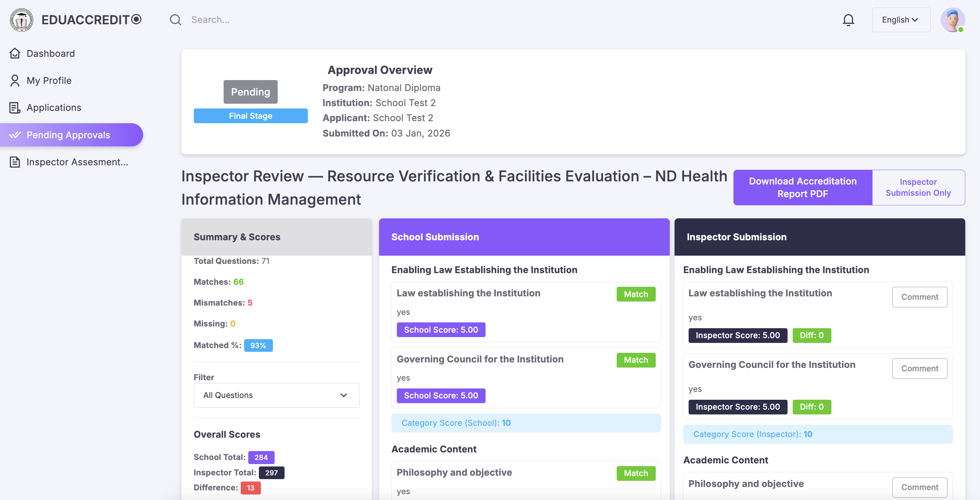Click the Pending status badge
Viewport: 980px width, 500px height.
(x=250, y=92)
